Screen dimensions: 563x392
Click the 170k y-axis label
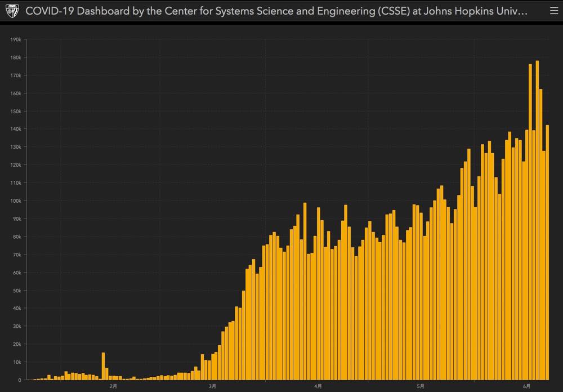tap(16, 75)
